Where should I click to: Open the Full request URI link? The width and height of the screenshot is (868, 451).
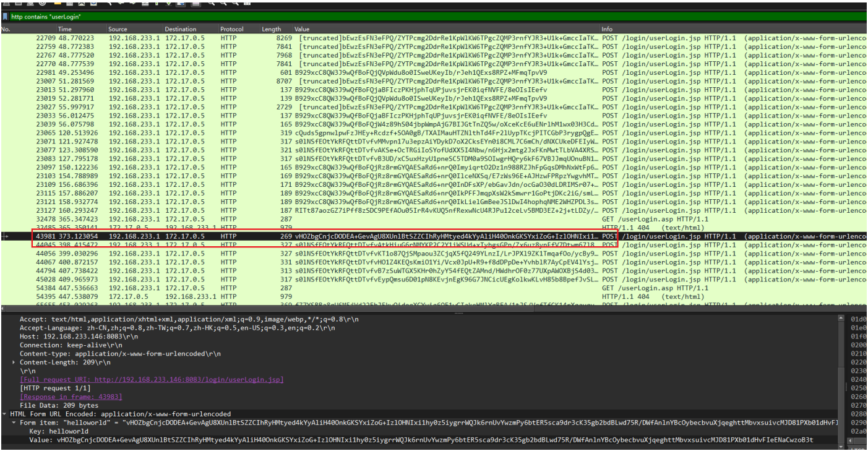152,379
